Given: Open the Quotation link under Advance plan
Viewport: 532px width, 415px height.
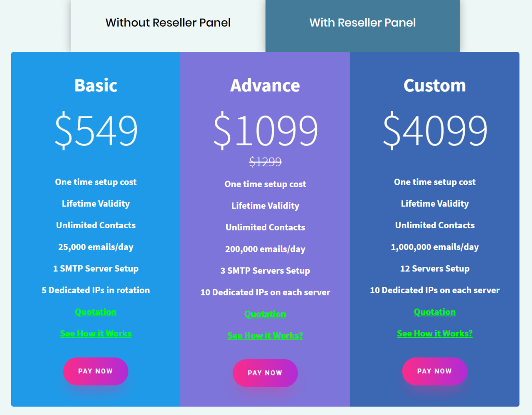Looking at the screenshot, I should pos(265,314).
